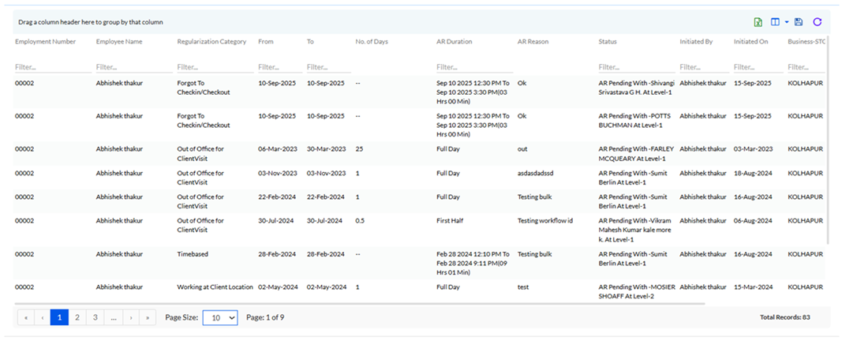Sort by Employment Number column header
Viewport: 868px width, 341px height.
point(45,42)
